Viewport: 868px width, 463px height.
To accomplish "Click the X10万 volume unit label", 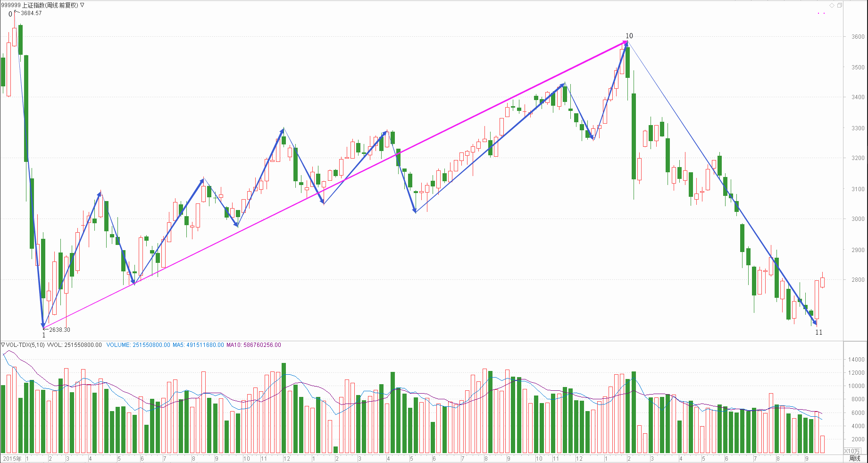I will [852, 451].
